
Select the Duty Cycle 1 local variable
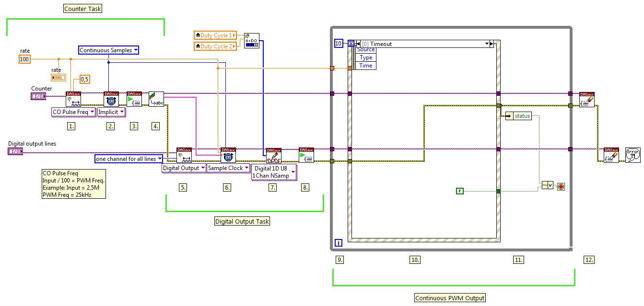215,35
